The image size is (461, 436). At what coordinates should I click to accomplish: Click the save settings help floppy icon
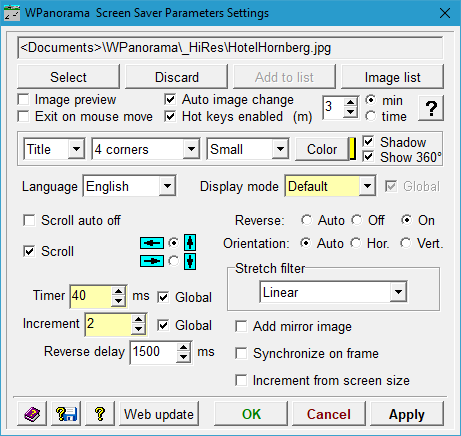(x=66, y=414)
